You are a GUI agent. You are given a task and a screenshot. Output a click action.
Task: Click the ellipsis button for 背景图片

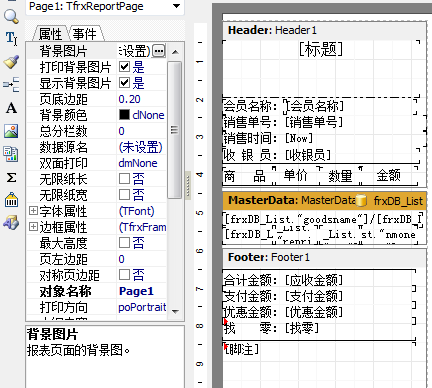click(159, 51)
